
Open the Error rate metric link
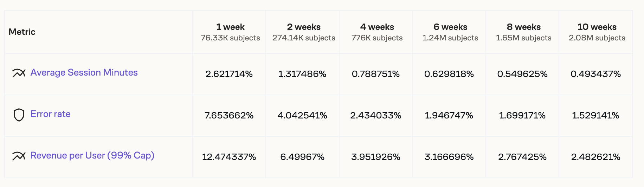coord(50,114)
